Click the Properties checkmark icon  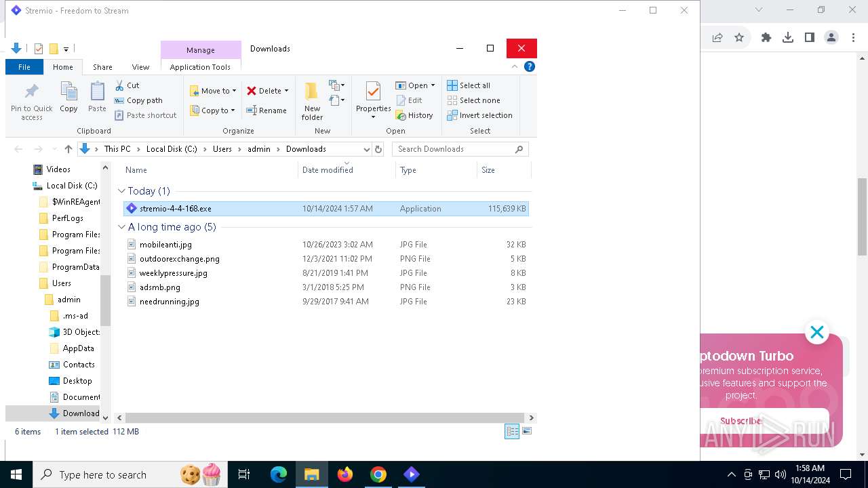click(x=373, y=91)
